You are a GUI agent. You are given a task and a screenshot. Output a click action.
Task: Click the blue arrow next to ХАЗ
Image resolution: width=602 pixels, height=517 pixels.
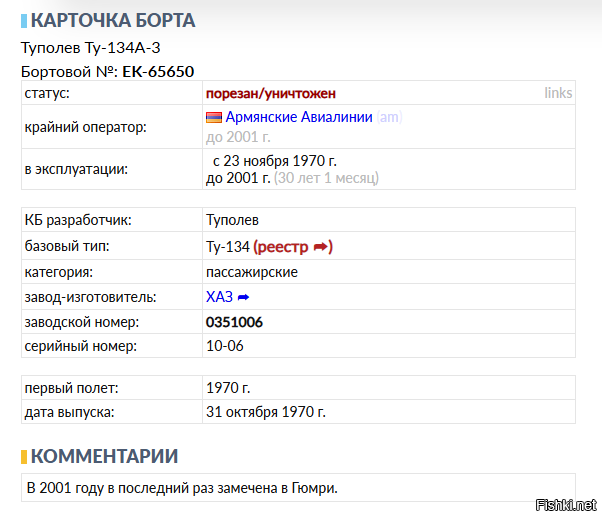tap(243, 297)
